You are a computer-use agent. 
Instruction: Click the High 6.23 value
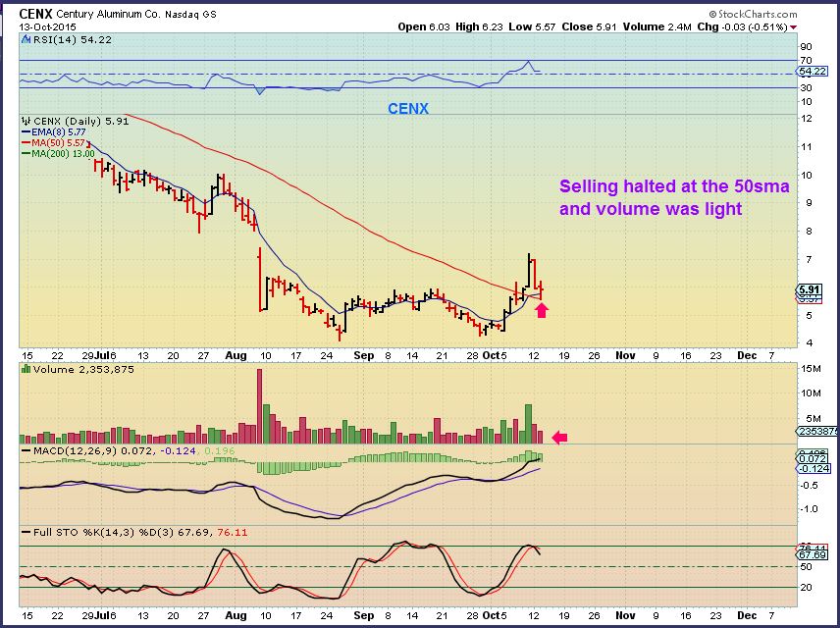(x=480, y=26)
